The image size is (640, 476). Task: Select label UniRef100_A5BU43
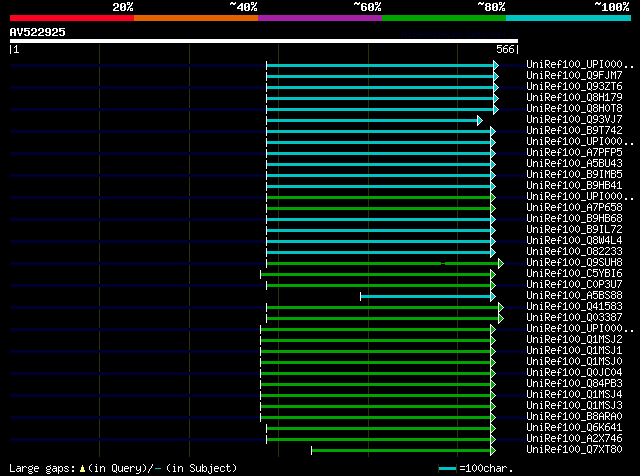(x=574, y=164)
